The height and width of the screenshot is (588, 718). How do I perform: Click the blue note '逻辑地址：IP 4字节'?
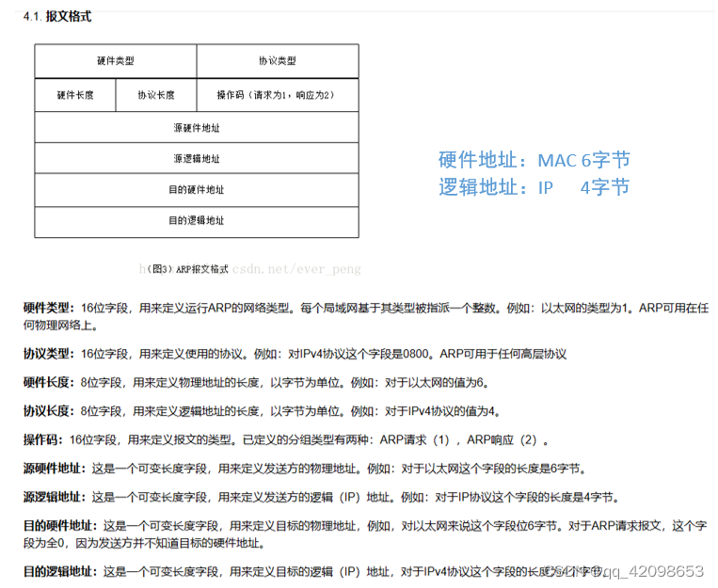534,187
